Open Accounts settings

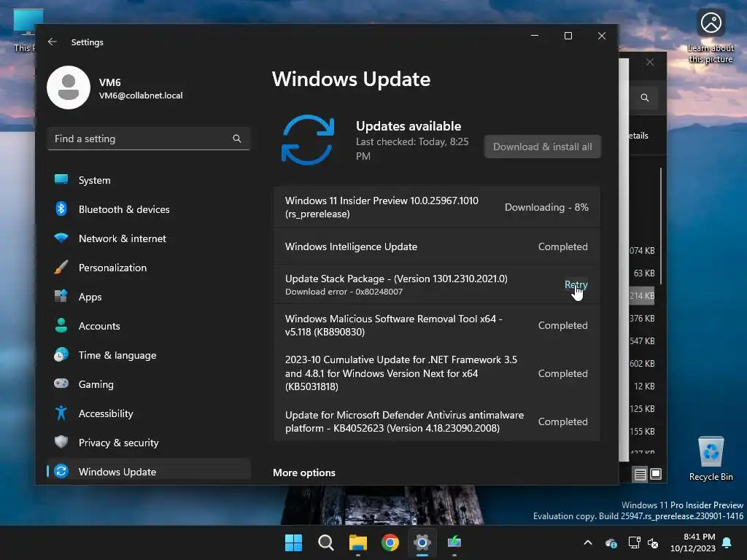click(149, 326)
